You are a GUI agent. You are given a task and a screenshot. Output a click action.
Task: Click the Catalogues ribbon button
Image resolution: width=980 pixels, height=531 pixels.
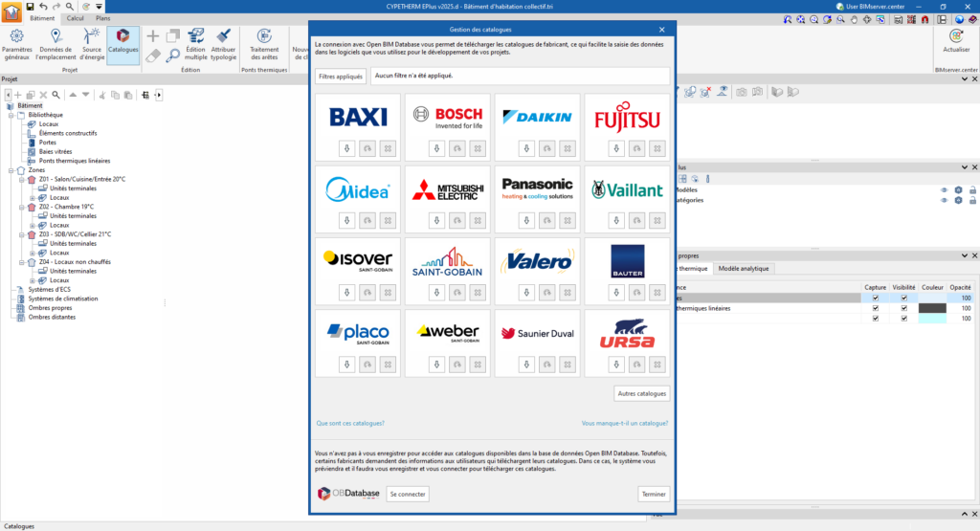123,44
